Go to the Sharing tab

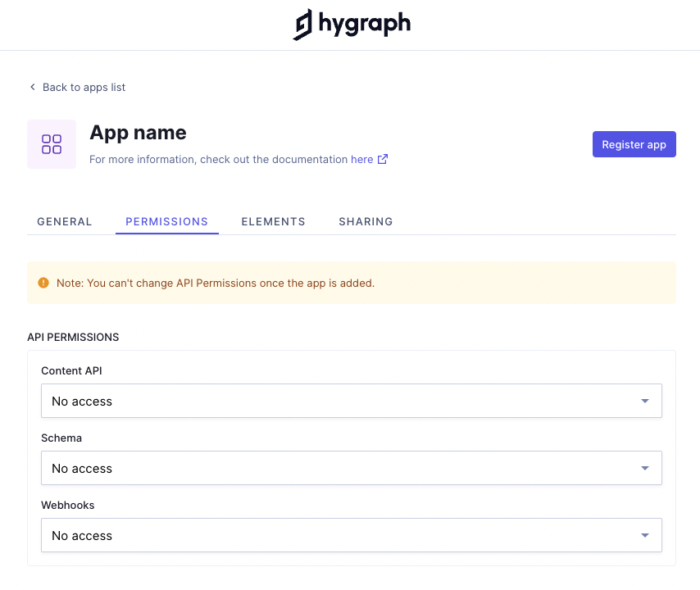pos(366,221)
